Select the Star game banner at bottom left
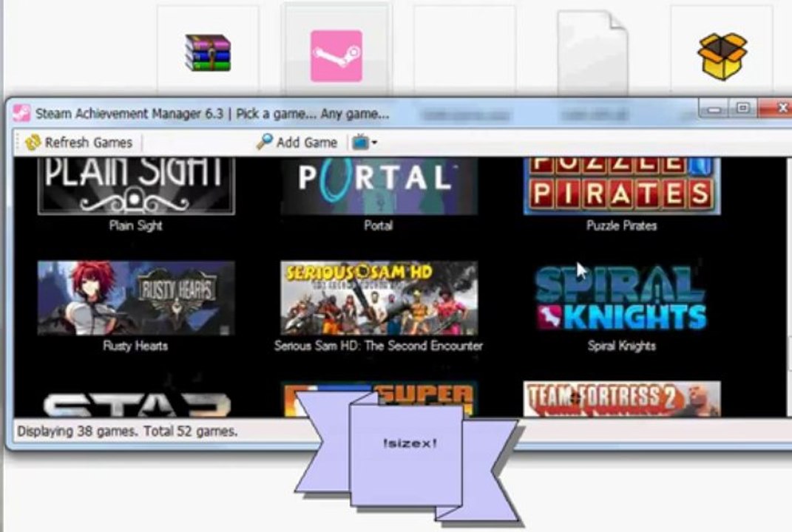The height and width of the screenshot is (532, 792). click(x=136, y=403)
